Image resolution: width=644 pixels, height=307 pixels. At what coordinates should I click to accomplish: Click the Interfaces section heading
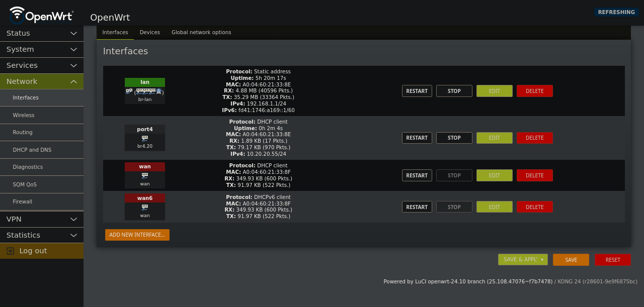125,51
